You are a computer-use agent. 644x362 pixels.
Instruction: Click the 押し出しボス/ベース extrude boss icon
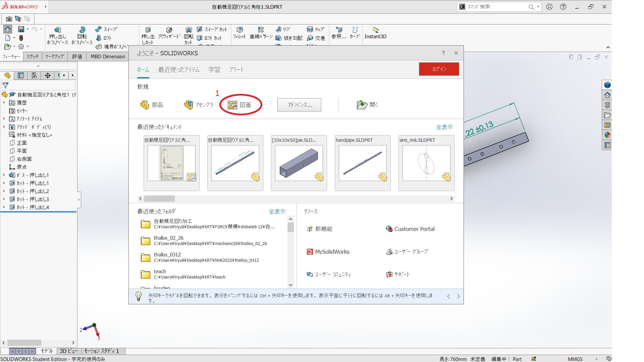pos(58,30)
